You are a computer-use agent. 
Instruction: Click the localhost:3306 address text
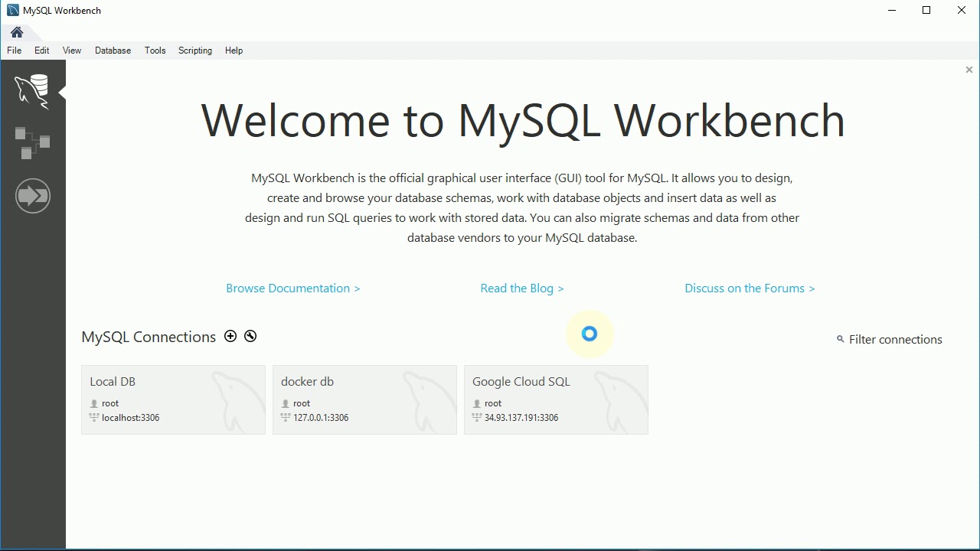[130, 418]
